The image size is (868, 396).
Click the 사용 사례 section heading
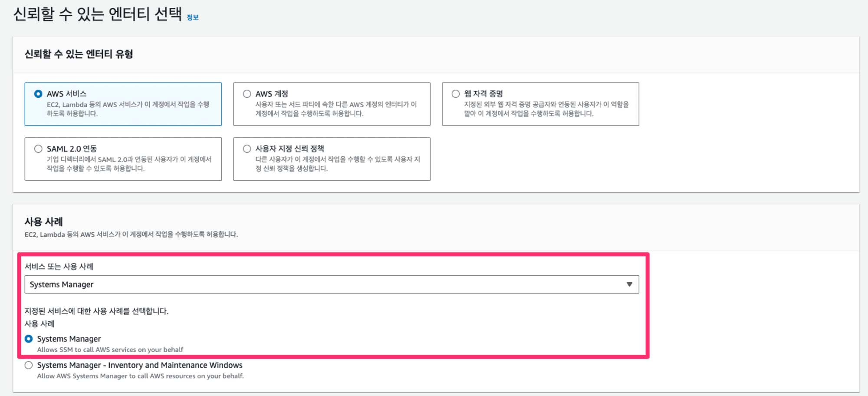click(x=44, y=221)
